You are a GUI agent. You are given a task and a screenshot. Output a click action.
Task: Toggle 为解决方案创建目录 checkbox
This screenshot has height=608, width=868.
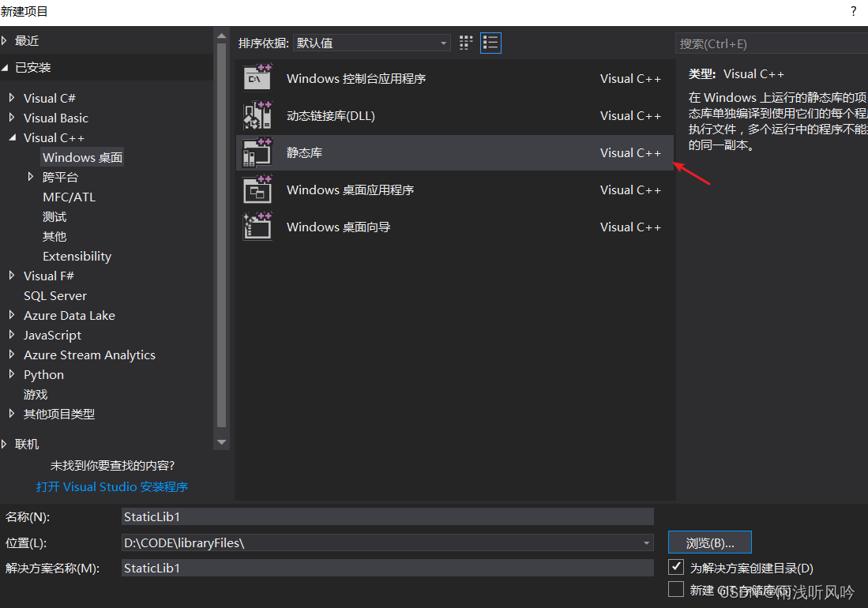pos(676,566)
